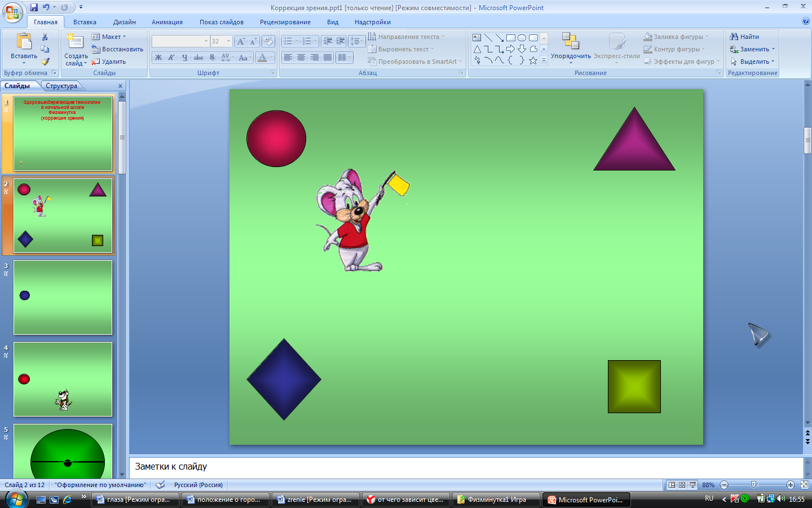Toggle bold Ж formatting
The image size is (812, 508).
[158, 58]
